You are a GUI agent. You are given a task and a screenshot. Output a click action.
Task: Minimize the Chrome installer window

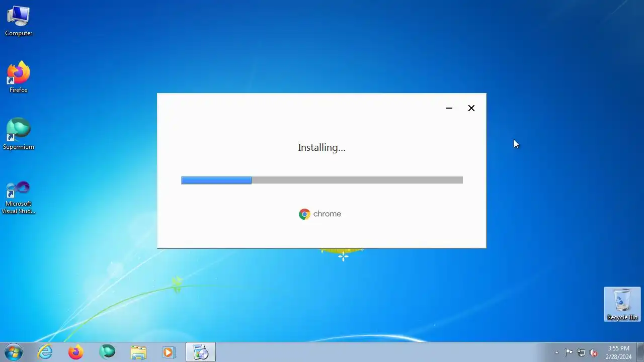tap(449, 108)
